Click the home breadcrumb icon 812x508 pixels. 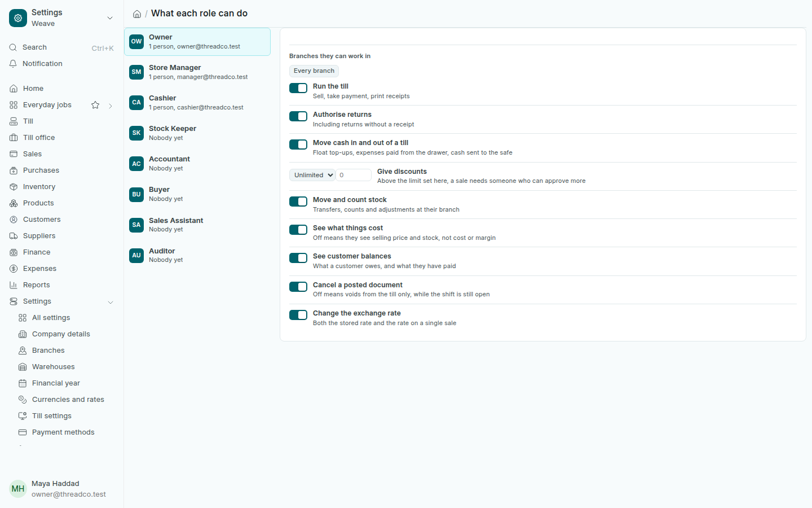pyautogui.click(x=137, y=14)
